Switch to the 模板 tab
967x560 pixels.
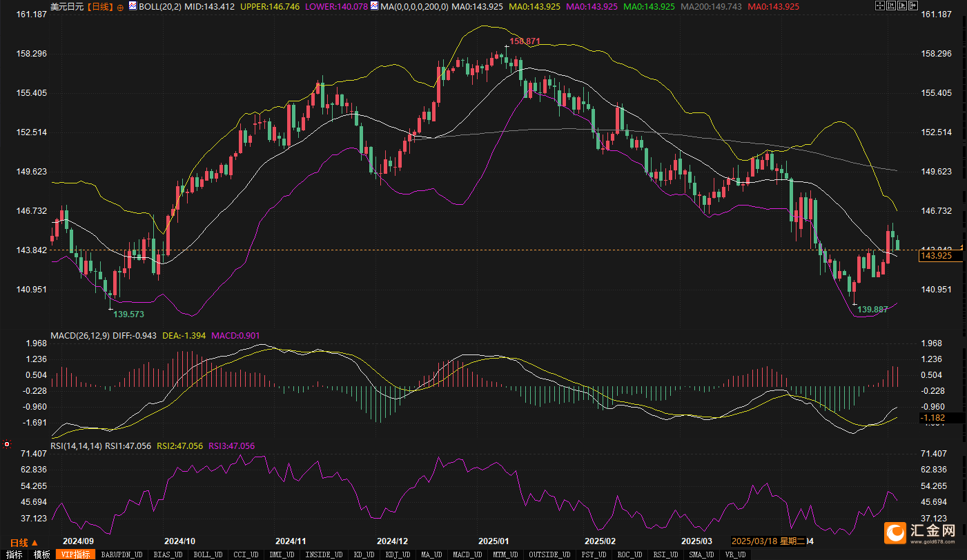point(41,554)
